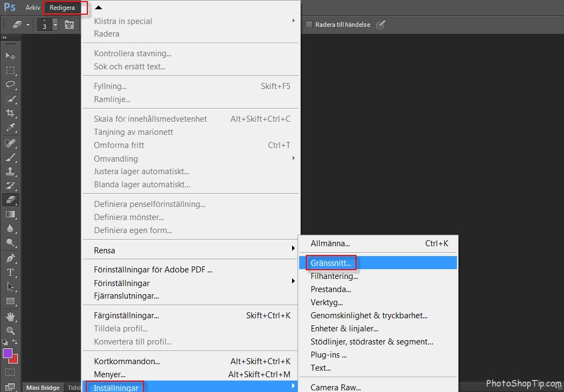
Task: Enable the Radera till händelse checkbox
Action: click(308, 25)
